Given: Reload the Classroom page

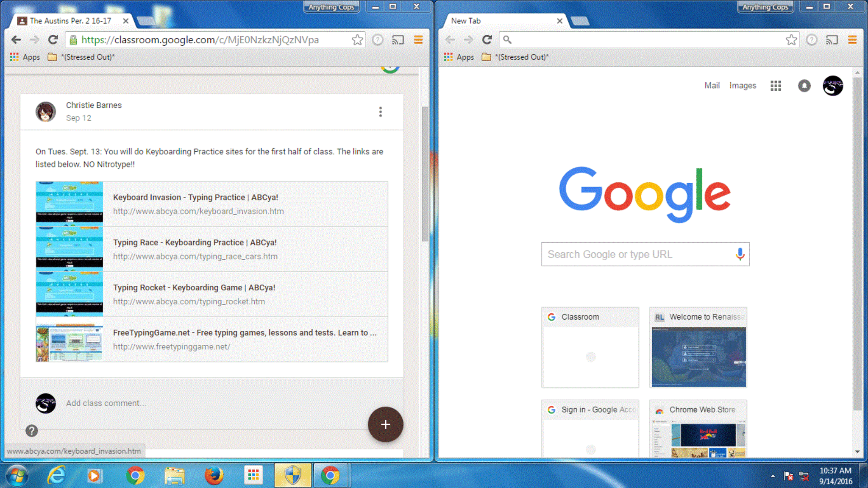Looking at the screenshot, I should (53, 40).
